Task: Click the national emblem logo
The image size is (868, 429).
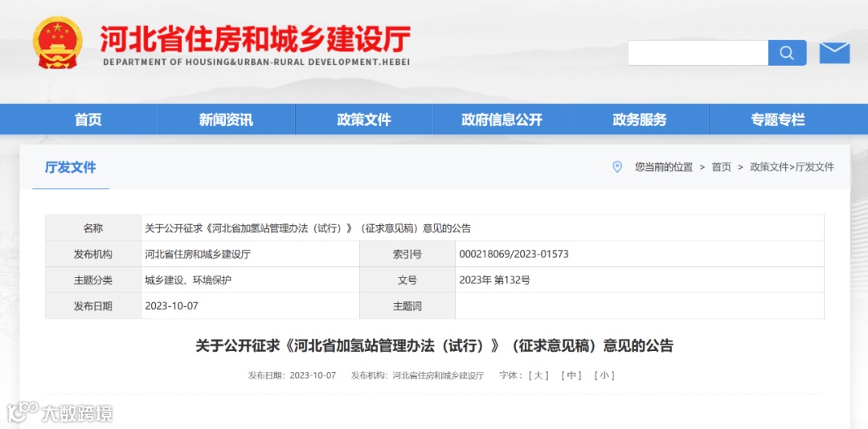Action: pyautogui.click(x=58, y=43)
